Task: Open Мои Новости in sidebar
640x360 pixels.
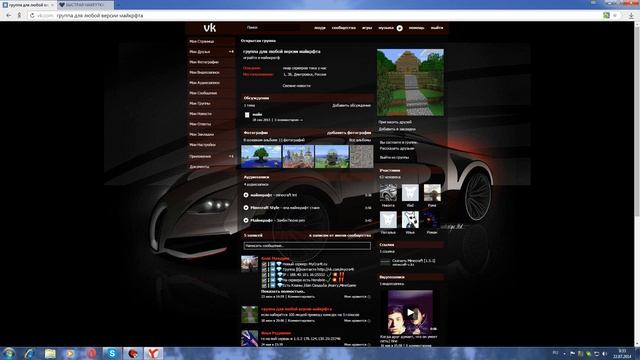Action: click(x=200, y=114)
